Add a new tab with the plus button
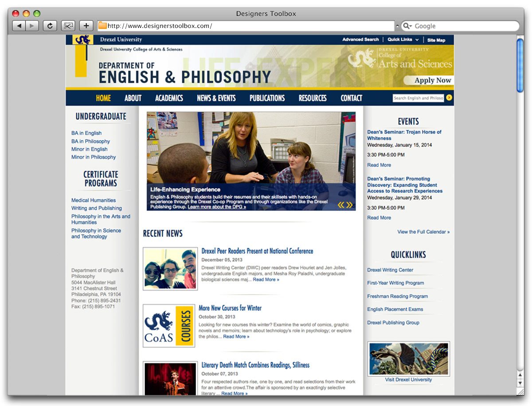 pos(86,26)
